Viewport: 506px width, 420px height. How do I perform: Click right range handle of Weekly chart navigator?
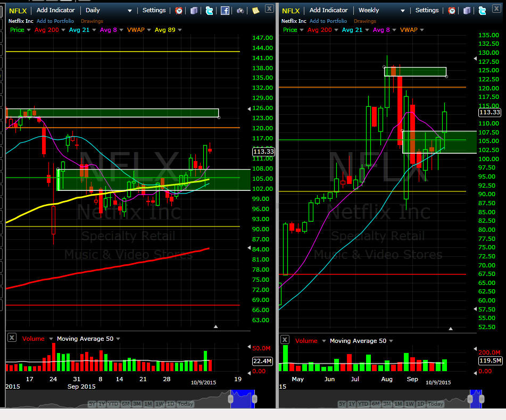click(x=482, y=399)
